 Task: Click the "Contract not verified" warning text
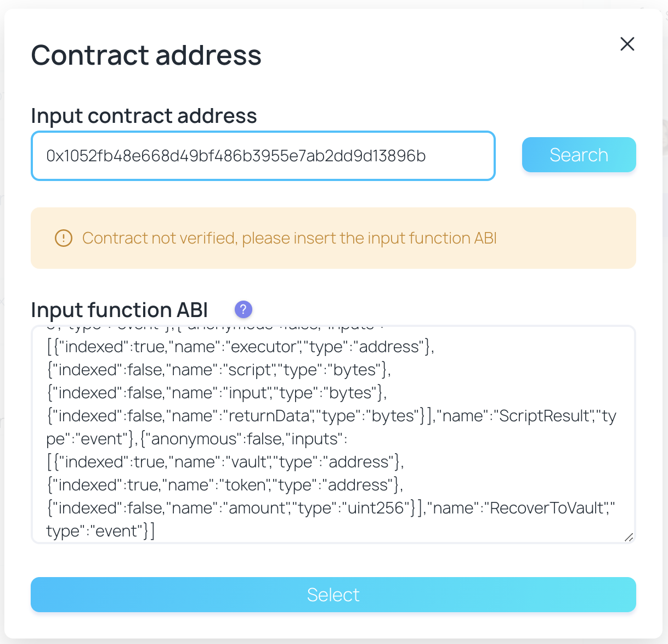[x=289, y=238]
